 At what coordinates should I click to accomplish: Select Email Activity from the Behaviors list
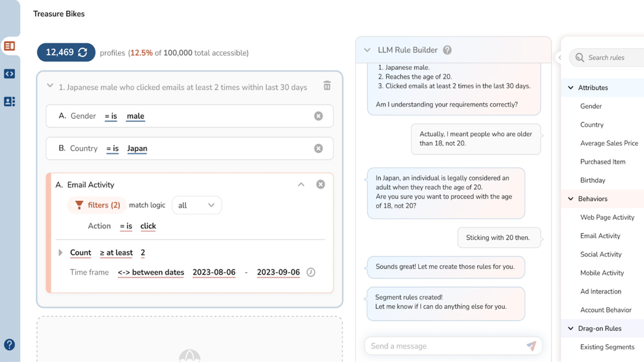pyautogui.click(x=600, y=236)
